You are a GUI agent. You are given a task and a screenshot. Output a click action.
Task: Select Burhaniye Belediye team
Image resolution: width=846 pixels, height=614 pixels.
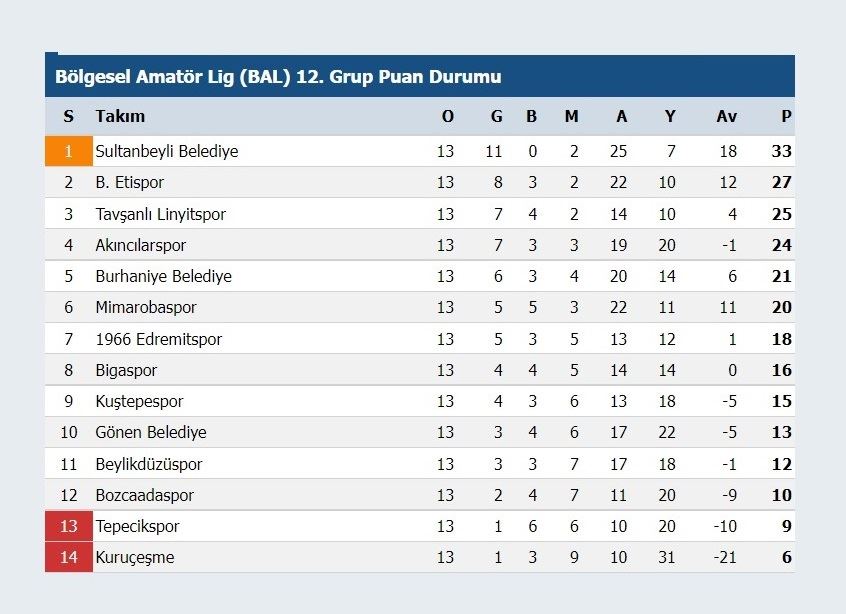tap(163, 276)
